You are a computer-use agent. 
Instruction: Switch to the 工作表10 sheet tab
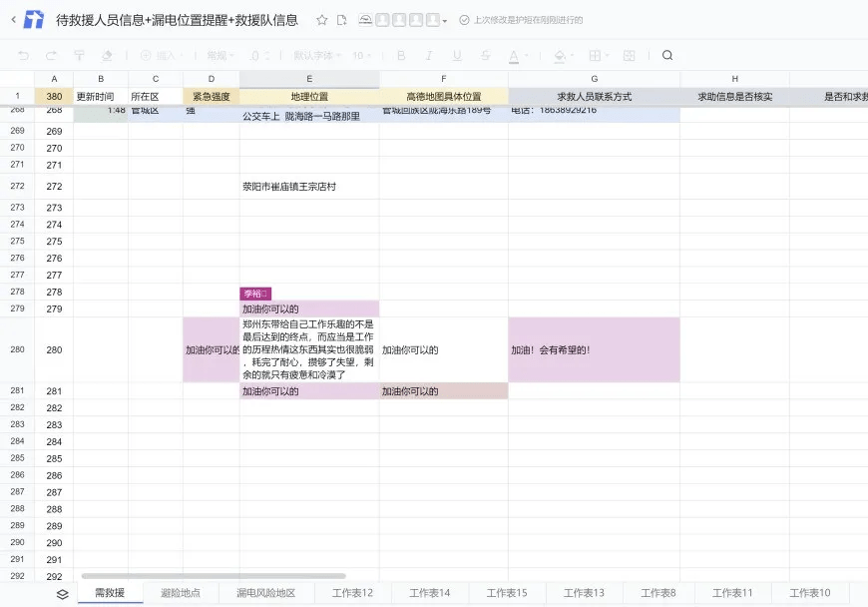coord(810,593)
